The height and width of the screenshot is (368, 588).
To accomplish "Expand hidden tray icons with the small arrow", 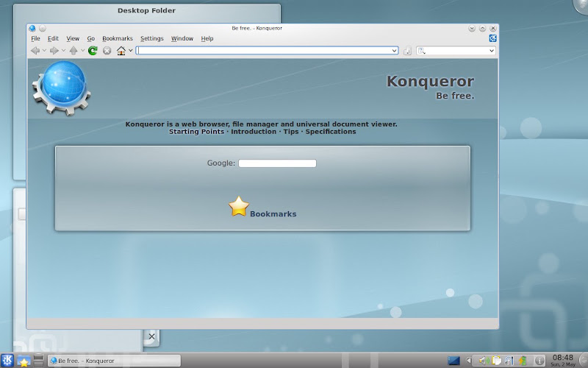I will coord(468,361).
